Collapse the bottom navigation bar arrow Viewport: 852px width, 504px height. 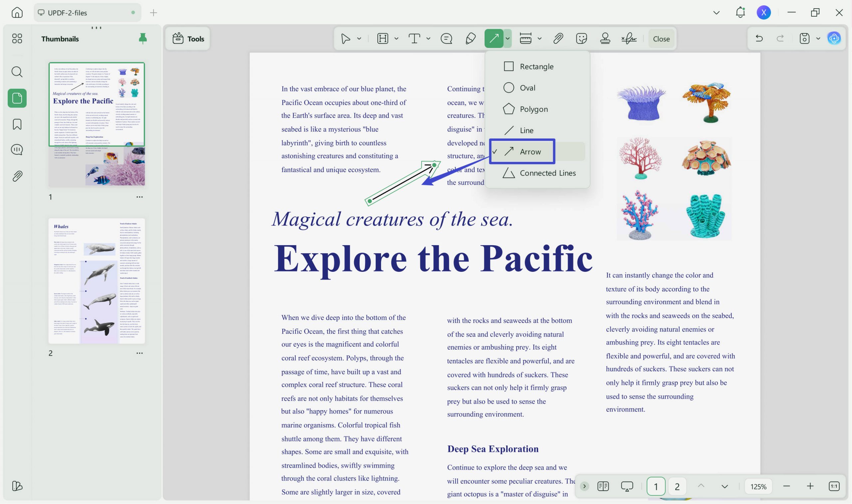pyautogui.click(x=584, y=486)
